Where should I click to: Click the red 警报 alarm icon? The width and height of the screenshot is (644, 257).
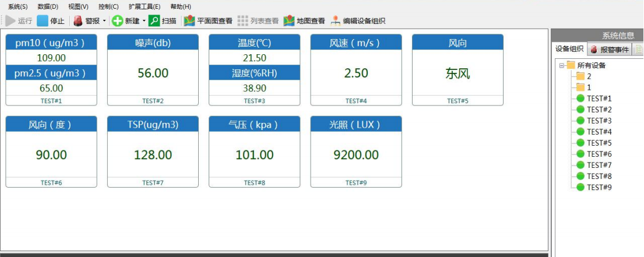click(x=78, y=21)
